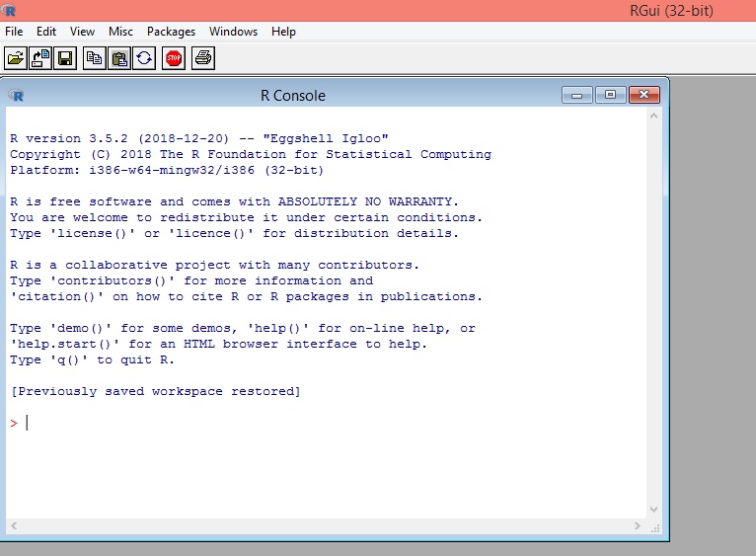Click '[Previously saved workspace restored]' text
756x556 pixels.
click(155, 391)
